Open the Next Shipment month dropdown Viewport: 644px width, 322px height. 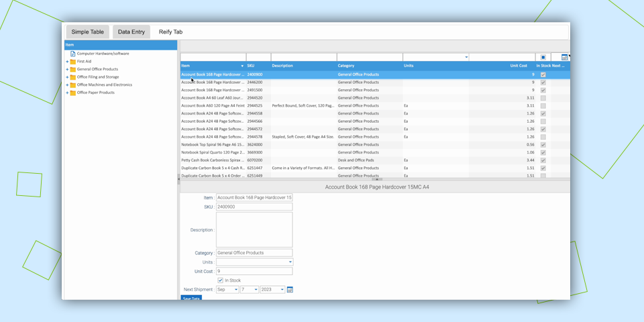click(236, 290)
